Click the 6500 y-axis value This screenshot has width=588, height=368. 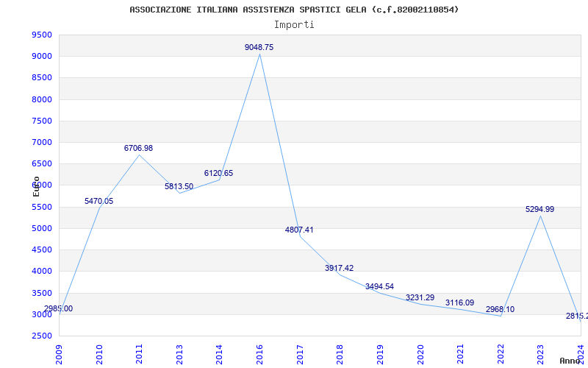tap(42, 163)
